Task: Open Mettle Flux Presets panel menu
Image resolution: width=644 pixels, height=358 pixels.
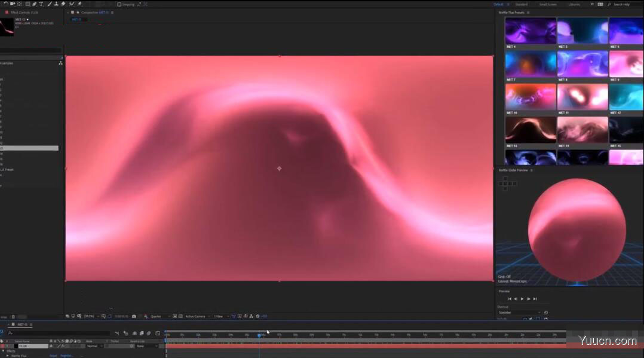Action: [528, 13]
